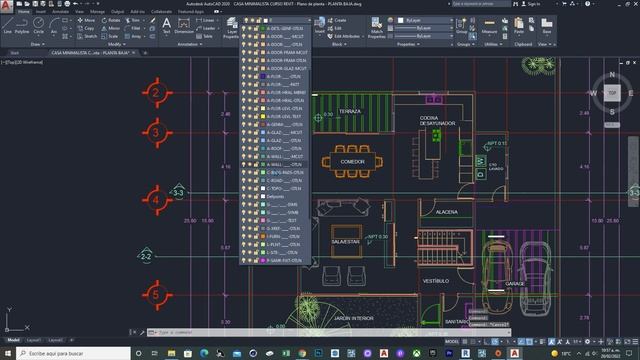Open the linetype ByLayer dropdown

(x=423, y=36)
